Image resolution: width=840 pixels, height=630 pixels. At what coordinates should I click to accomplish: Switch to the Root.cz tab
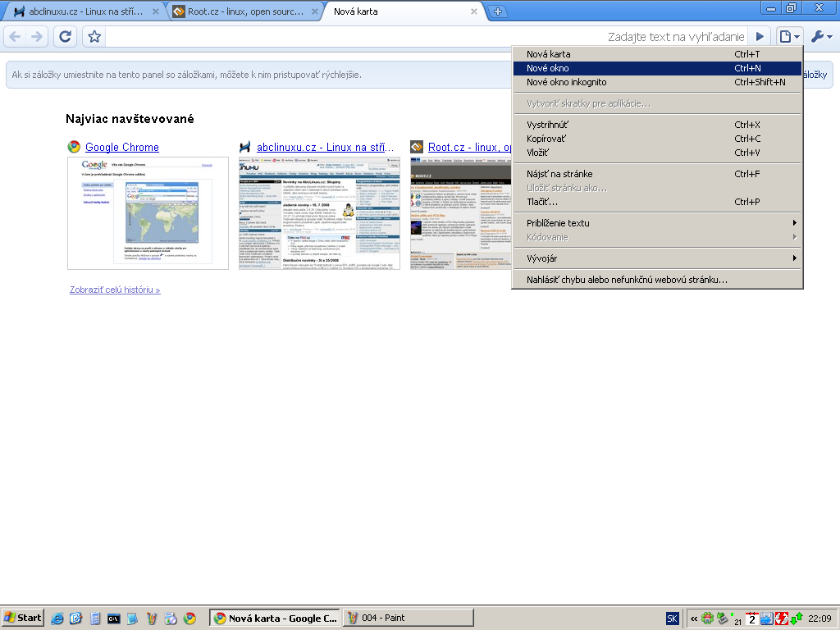[x=245, y=11]
